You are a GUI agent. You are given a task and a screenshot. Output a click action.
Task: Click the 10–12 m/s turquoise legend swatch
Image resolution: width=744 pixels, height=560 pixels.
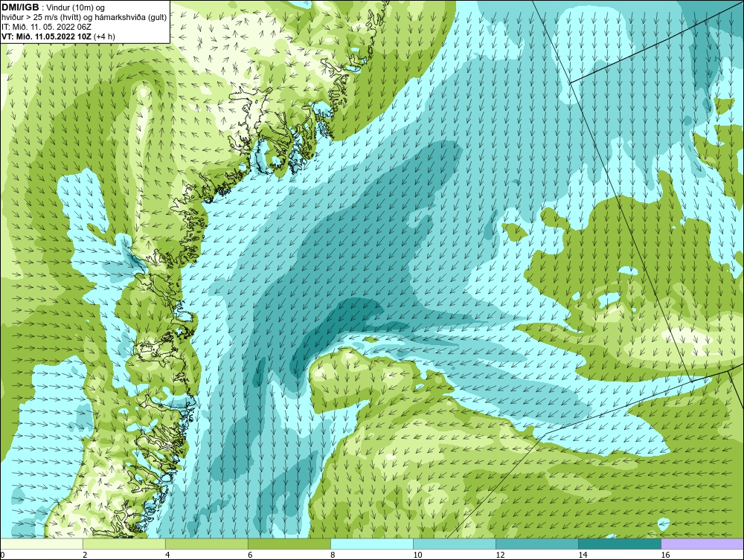(454, 544)
